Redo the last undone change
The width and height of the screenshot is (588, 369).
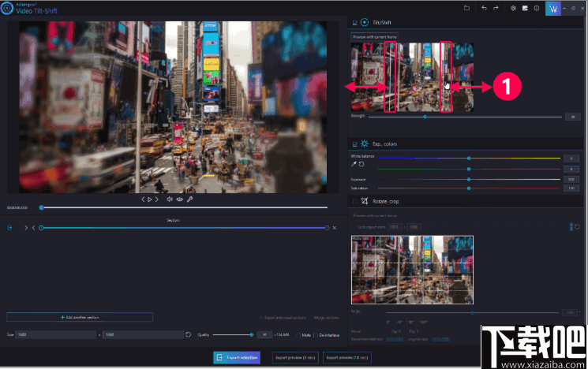[495, 8]
